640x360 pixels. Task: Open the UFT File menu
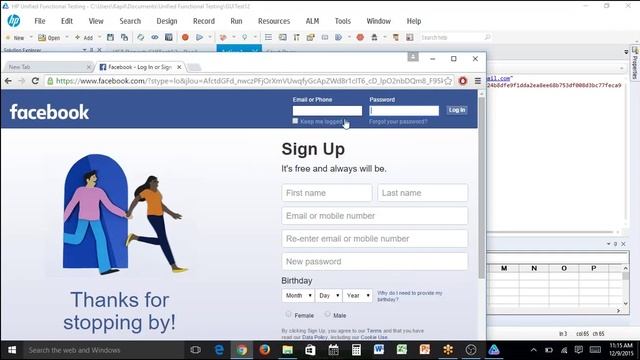[x=40, y=21]
